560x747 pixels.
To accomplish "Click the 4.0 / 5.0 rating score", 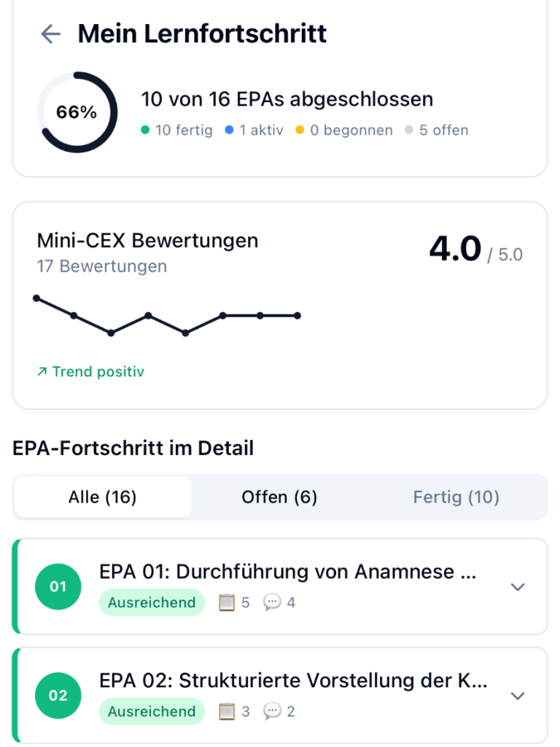I will (x=475, y=250).
